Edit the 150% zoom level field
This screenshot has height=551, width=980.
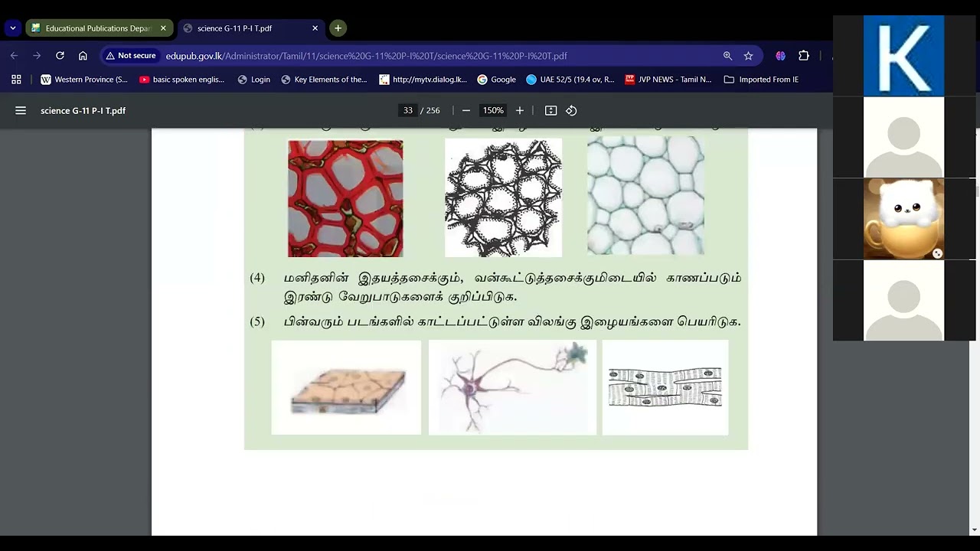tap(493, 110)
